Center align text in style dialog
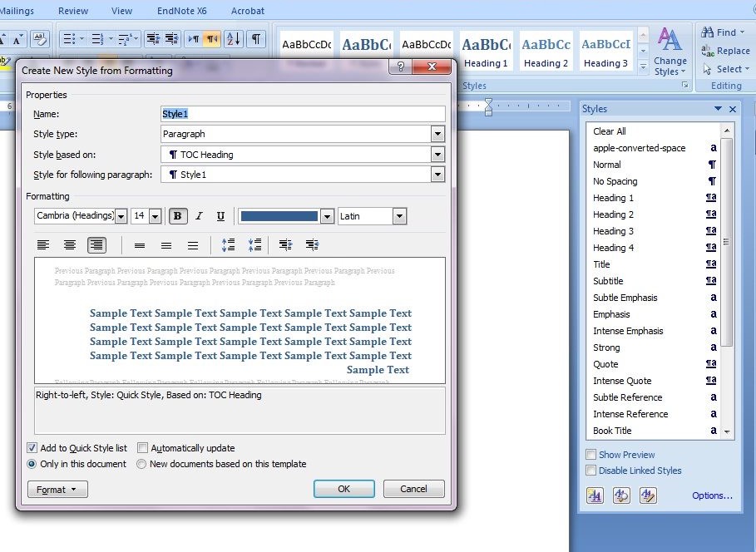This screenshot has height=552, width=756. click(x=70, y=244)
